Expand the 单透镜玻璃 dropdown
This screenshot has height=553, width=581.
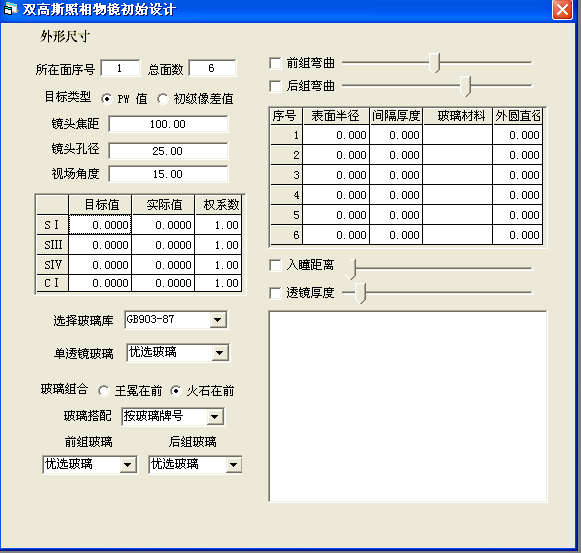(x=219, y=353)
